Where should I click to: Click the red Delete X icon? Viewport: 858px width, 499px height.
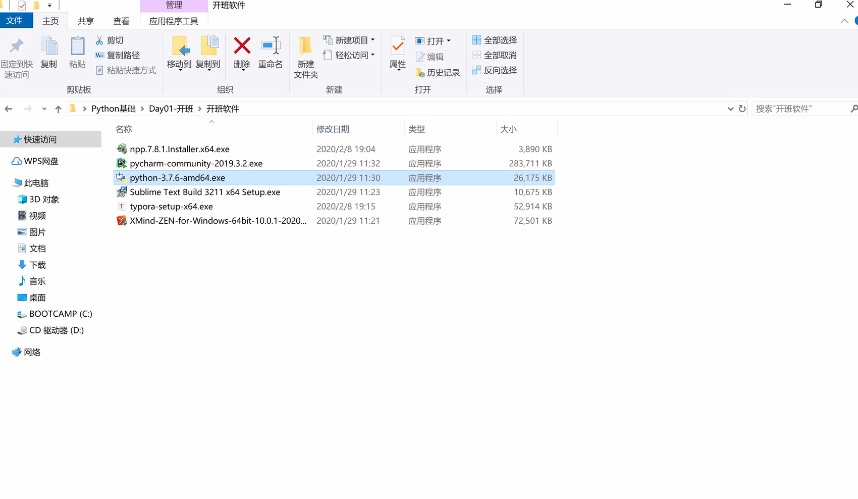point(242,45)
